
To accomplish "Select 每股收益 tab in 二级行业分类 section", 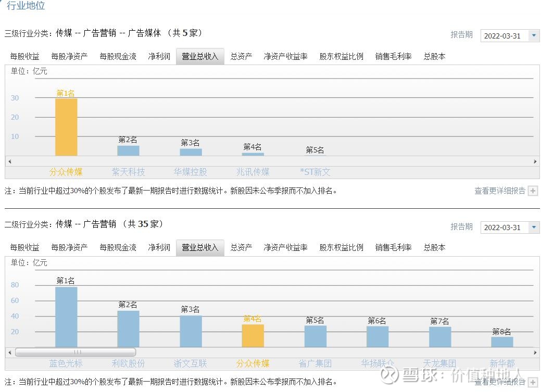I will (24, 247).
